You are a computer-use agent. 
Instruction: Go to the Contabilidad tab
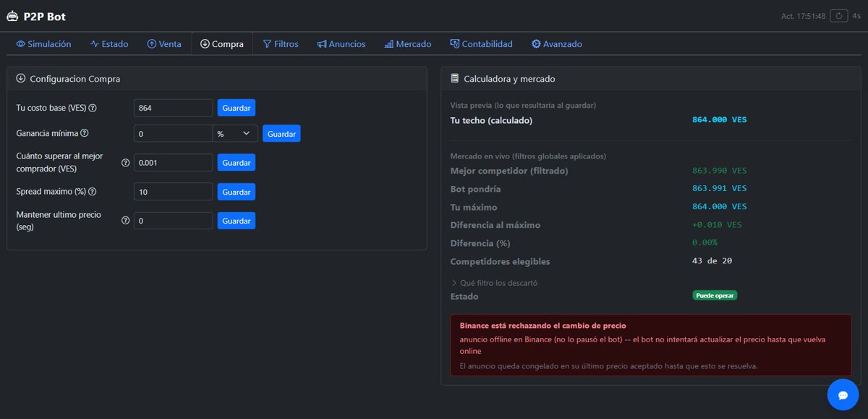481,44
